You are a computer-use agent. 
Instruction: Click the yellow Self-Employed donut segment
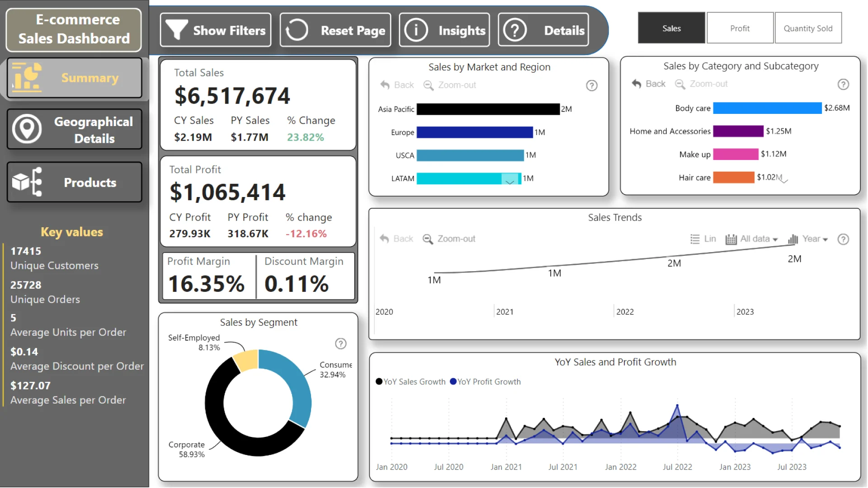click(x=247, y=360)
